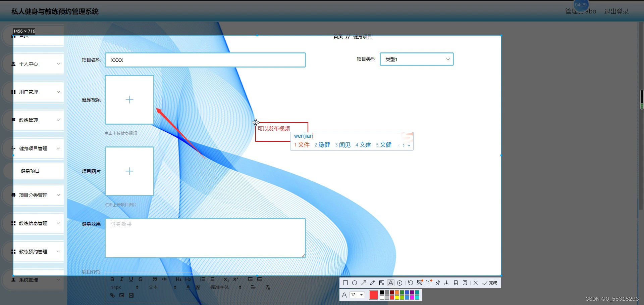This screenshot has width=644, height=305.
Task: Select the mosaic blur tool
Action: tap(381, 283)
